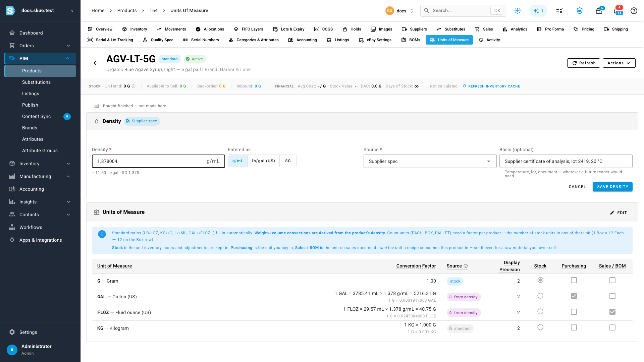Click the Dashboard home icon

tap(12, 33)
